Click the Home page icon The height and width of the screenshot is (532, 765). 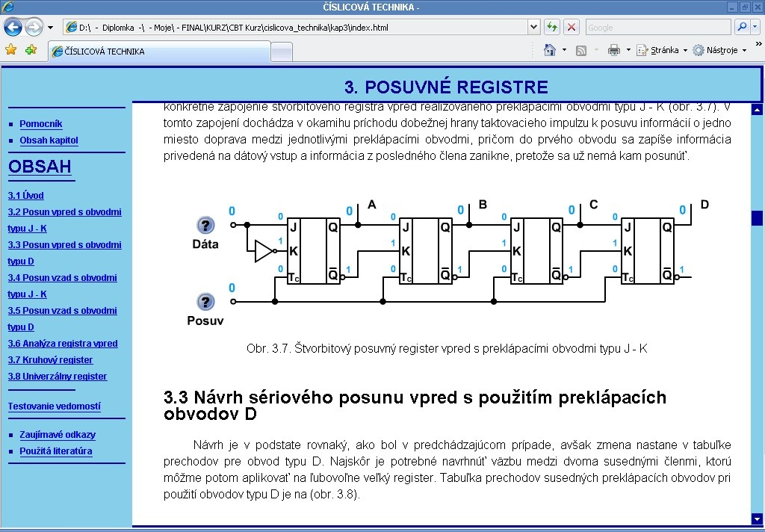pyautogui.click(x=550, y=50)
